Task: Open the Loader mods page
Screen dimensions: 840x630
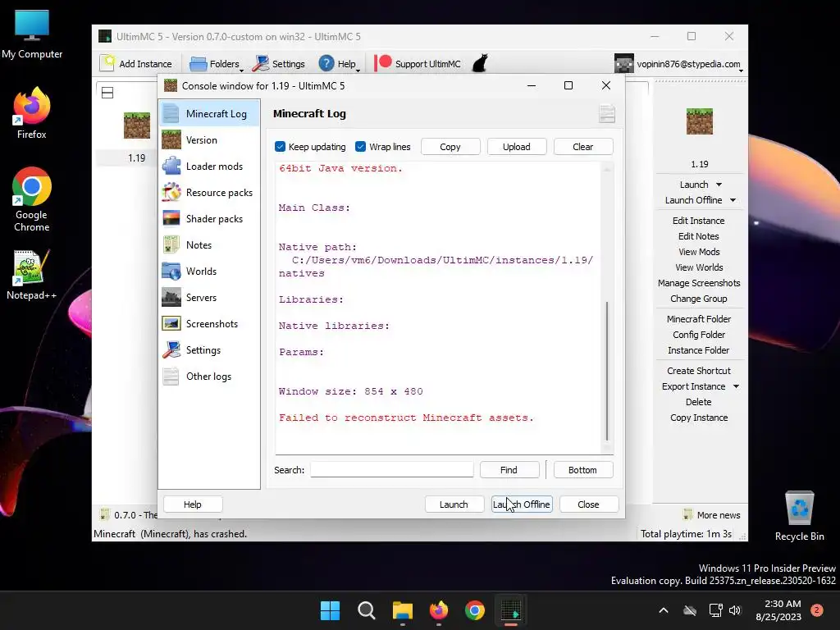Action: pyautogui.click(x=209, y=166)
